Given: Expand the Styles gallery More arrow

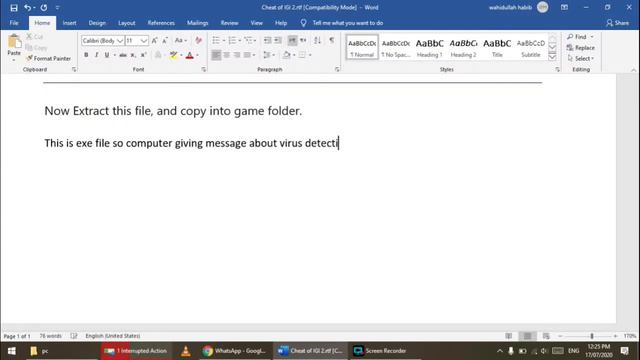Looking at the screenshot, I should tap(552, 57).
